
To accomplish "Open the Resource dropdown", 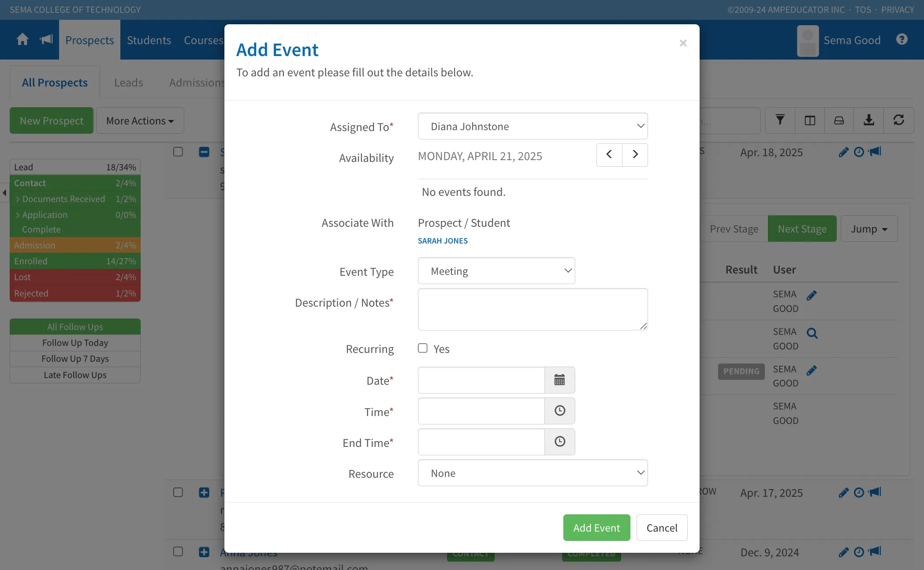I will pos(533,473).
